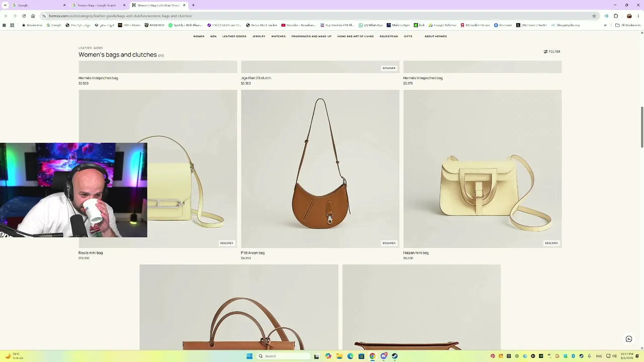Open the Gifts menu

408,36
